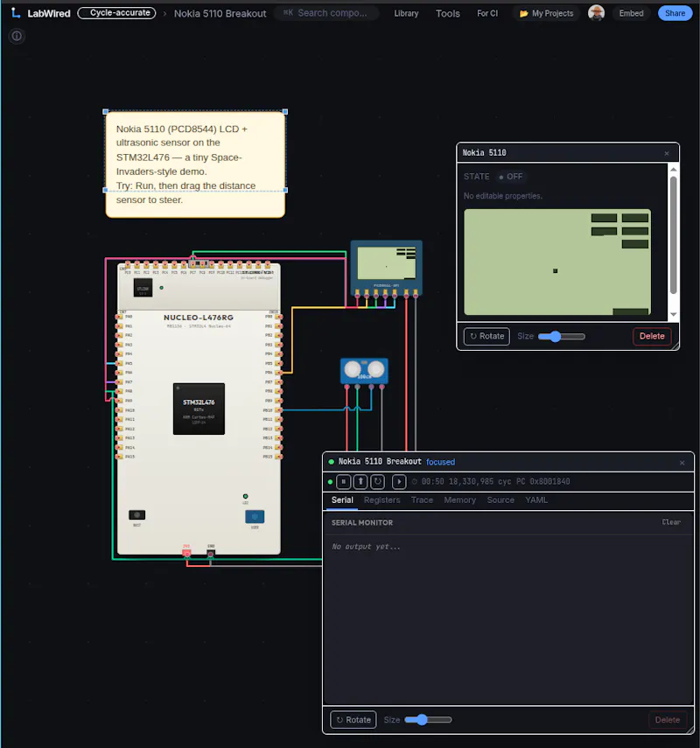The height and width of the screenshot is (748, 700).
Task: Select the ultrasonic distance sensor component
Action: pos(364,371)
